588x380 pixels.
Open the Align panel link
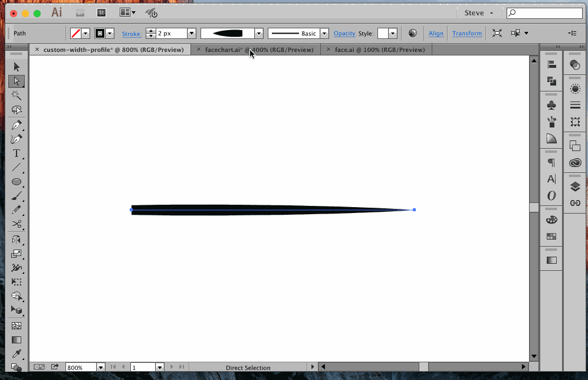(436, 34)
